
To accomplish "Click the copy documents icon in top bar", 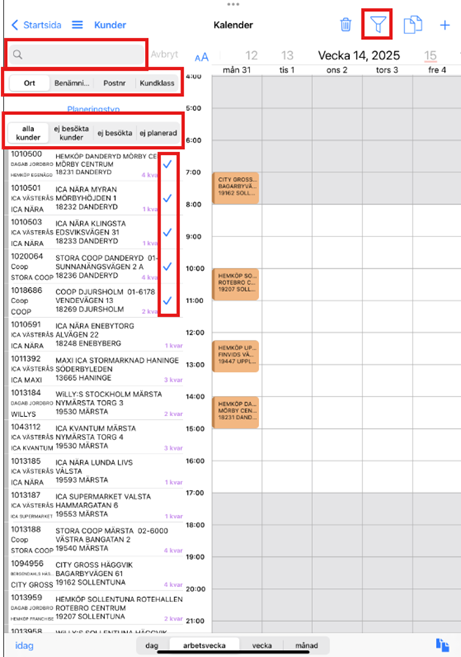I will point(413,25).
